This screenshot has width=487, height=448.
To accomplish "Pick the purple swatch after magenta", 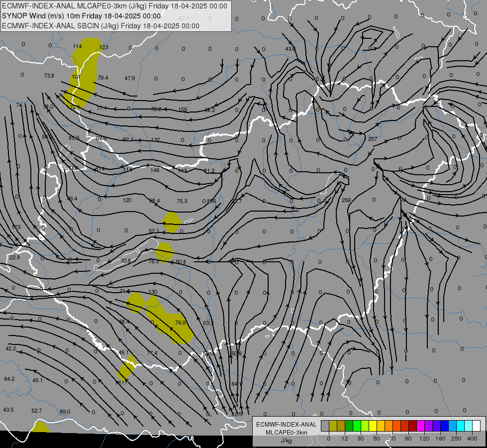I will click(x=429, y=426).
